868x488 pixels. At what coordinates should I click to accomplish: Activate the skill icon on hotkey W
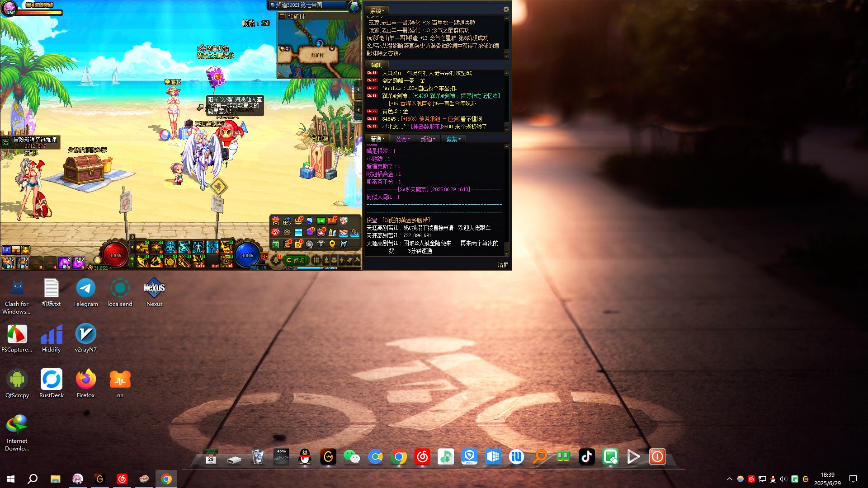tap(156, 247)
